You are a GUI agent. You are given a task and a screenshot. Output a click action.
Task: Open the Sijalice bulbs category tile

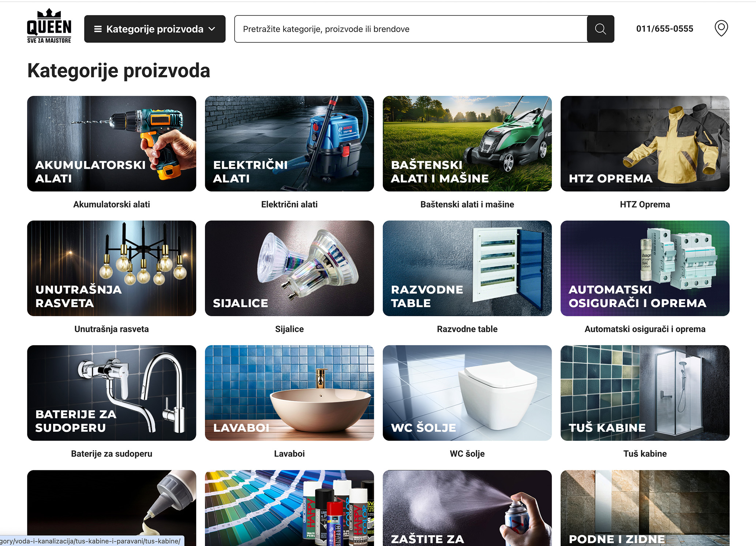tap(289, 268)
